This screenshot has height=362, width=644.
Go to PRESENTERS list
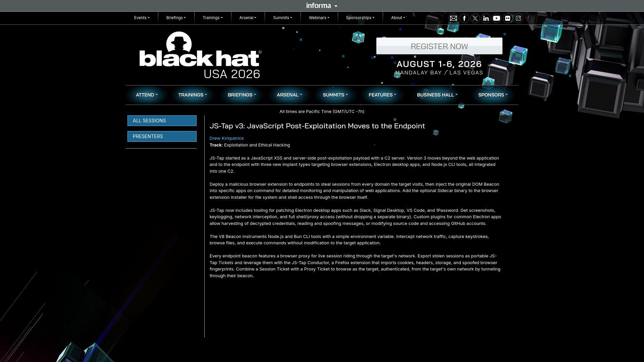click(162, 136)
